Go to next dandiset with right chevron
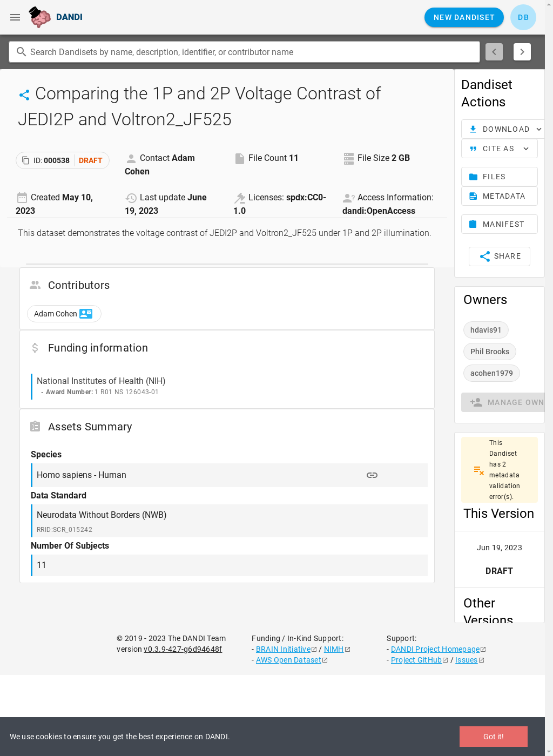 coord(522,52)
